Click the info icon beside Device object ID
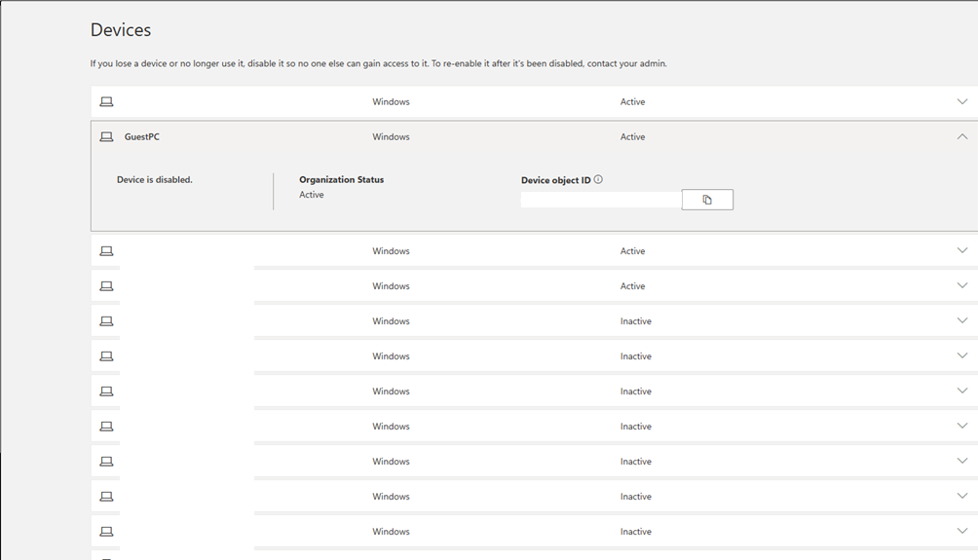 point(598,179)
